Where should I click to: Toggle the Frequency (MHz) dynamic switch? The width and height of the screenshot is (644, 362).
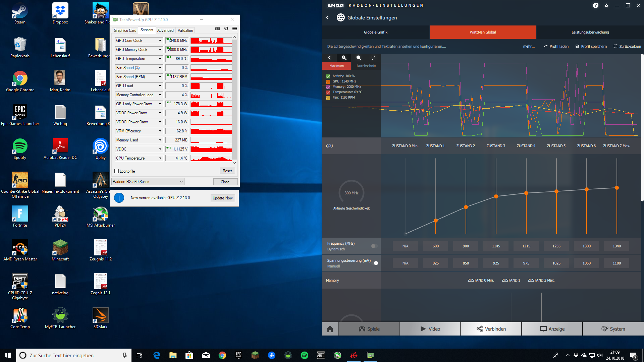(374, 246)
